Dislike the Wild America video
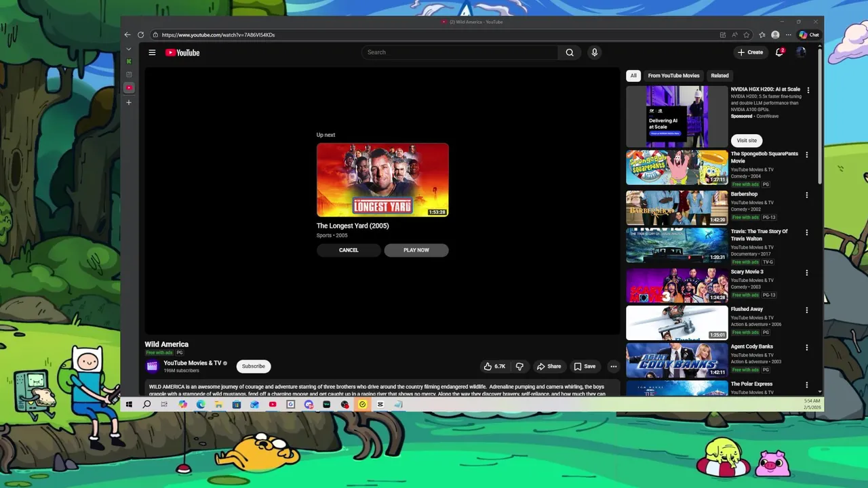868x488 pixels. click(519, 366)
